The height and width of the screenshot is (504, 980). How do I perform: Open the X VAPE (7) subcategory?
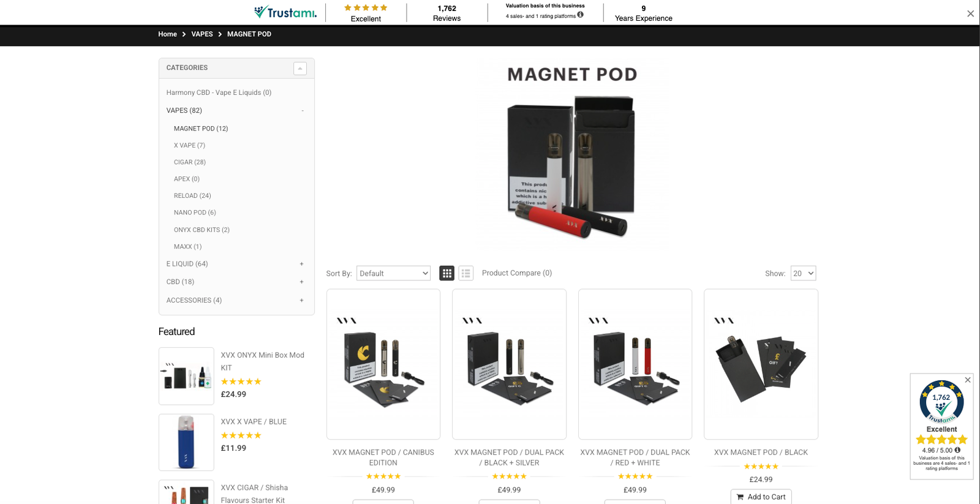[x=189, y=146]
